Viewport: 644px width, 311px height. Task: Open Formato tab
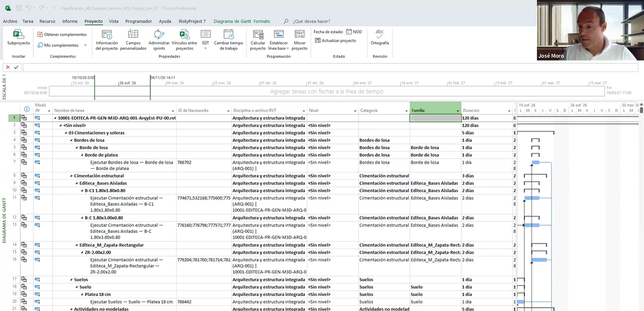(x=262, y=21)
